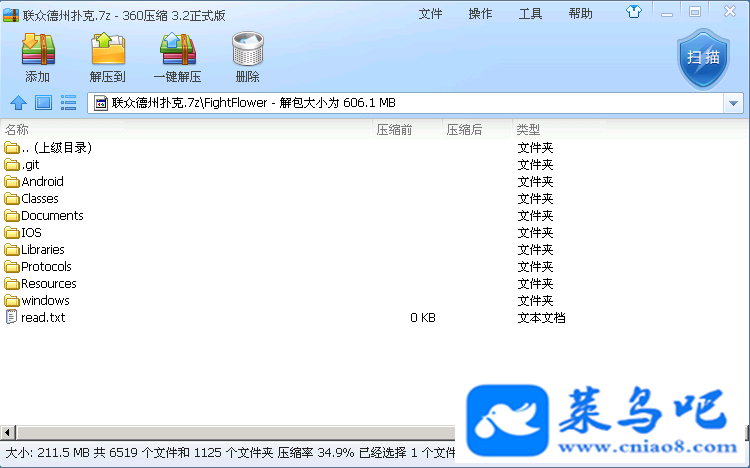The height and width of the screenshot is (468, 750).
Task: Maximize the 360压缩 window
Action: pyautogui.click(x=695, y=12)
